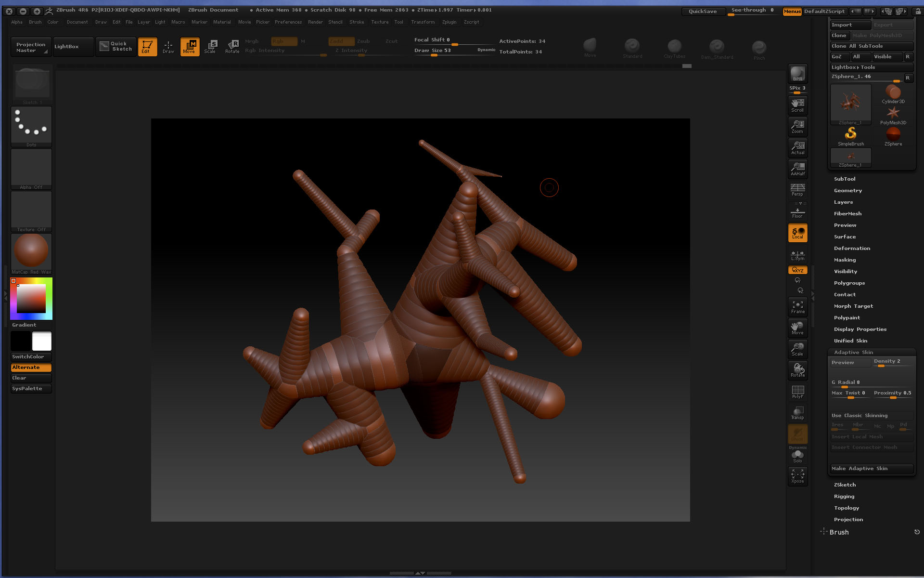Viewport: 924px width, 578px height.
Task: Toggle Persp perspective view
Action: pyautogui.click(x=797, y=190)
